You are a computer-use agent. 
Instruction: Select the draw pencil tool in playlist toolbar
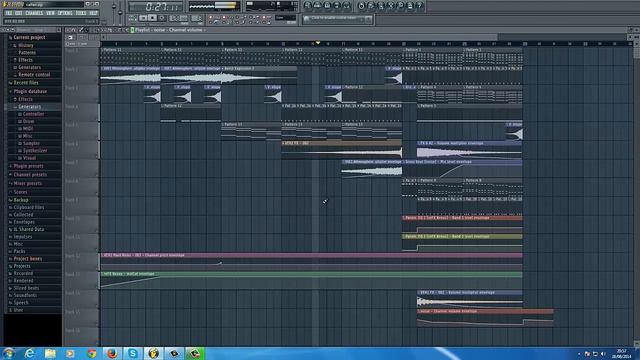[81, 30]
